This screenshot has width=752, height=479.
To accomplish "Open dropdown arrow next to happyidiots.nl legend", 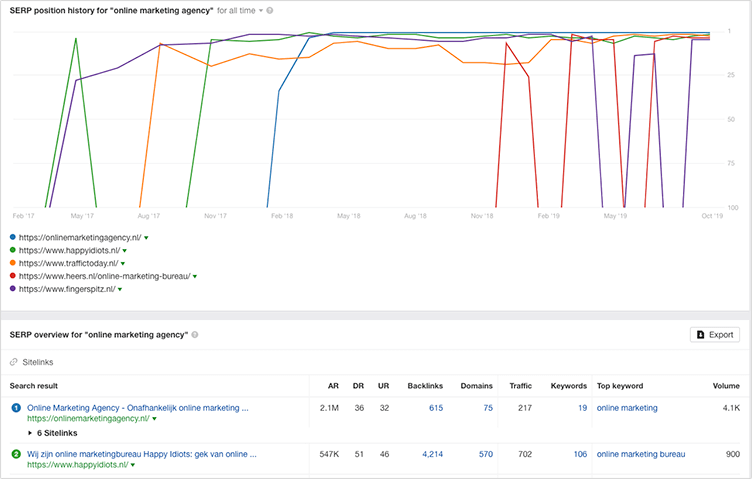I will (125, 251).
